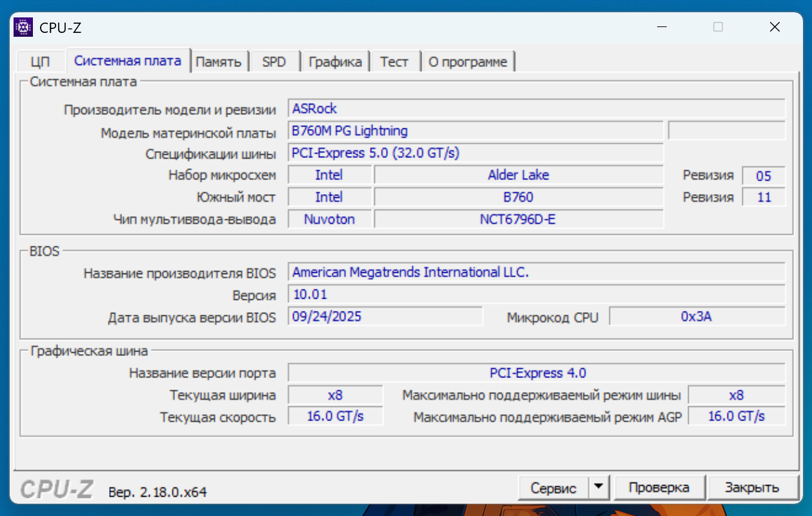Click the maximum supported bus mode x8 value
Viewport: 812px width, 516px height.
click(x=736, y=395)
